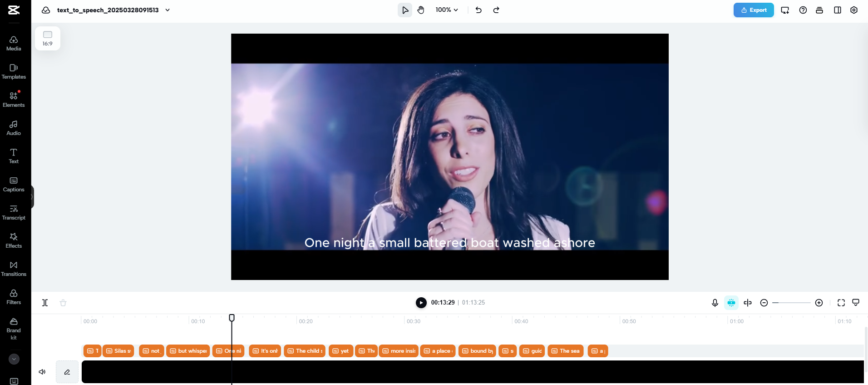
Task: Open the Filters panel
Action: [14, 297]
